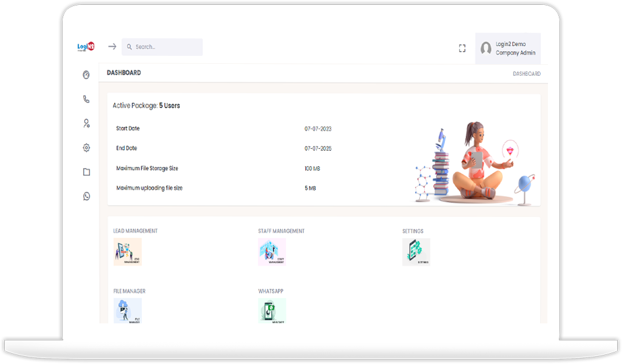Toggle fullscreen mode icon in header
Image resolution: width=622 pixels, height=364 pixels.
462,49
